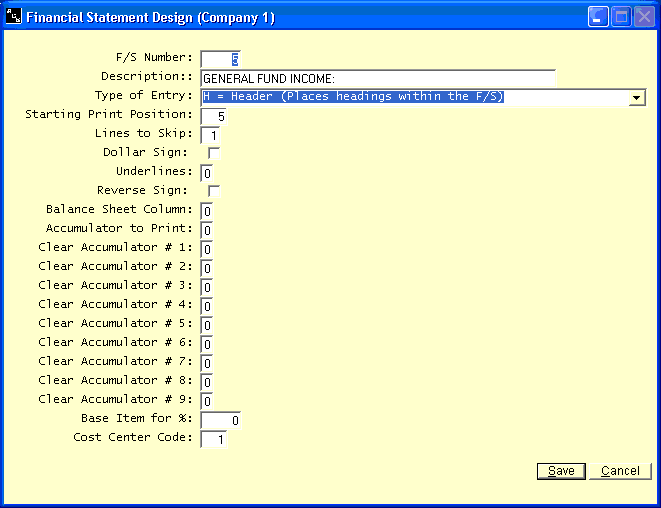Click the Underlines input field
The image size is (661, 508).
[x=207, y=173]
